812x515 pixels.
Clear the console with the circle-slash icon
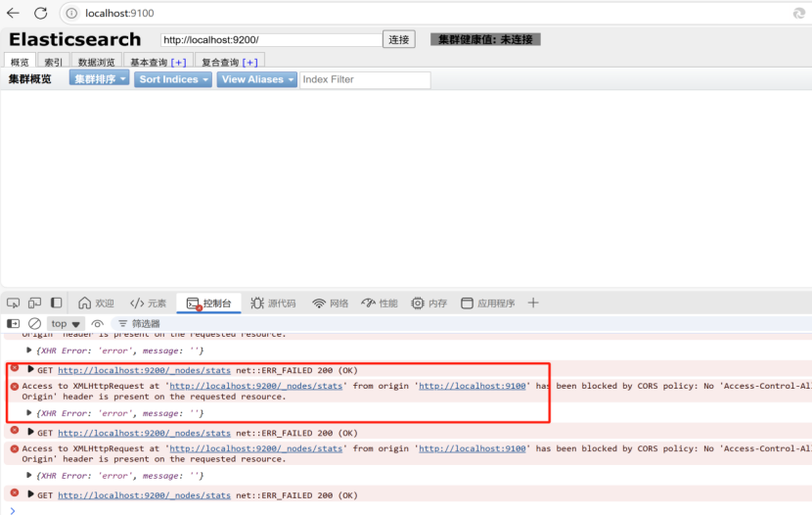pos(34,323)
